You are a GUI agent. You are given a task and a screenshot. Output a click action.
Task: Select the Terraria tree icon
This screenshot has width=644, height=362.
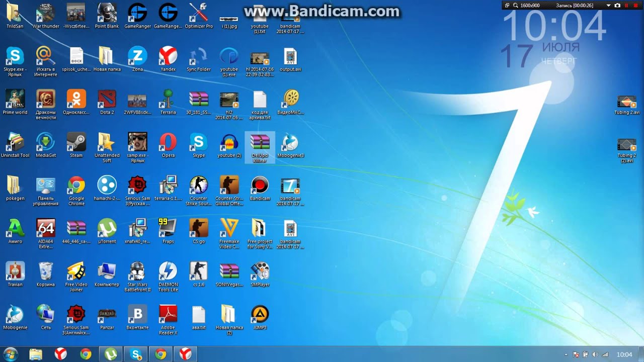(x=168, y=102)
